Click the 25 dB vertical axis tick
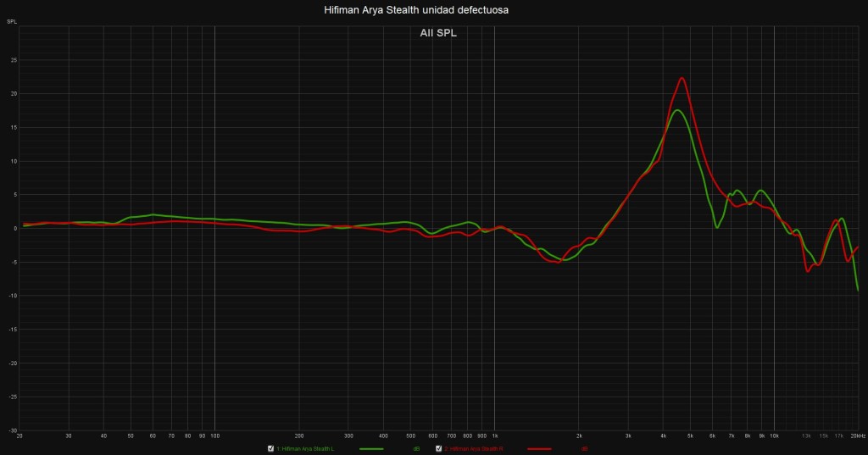 14,60
